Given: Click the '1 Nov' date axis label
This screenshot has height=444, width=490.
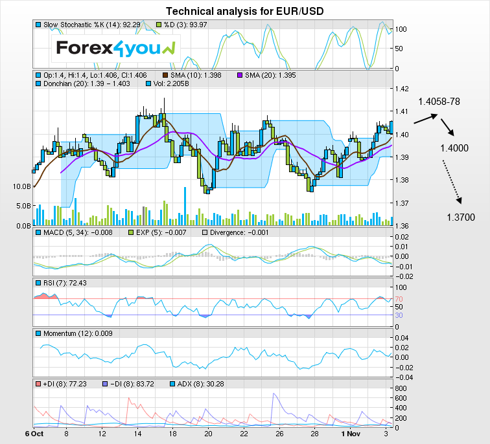Looking at the screenshot, I should point(351,434).
